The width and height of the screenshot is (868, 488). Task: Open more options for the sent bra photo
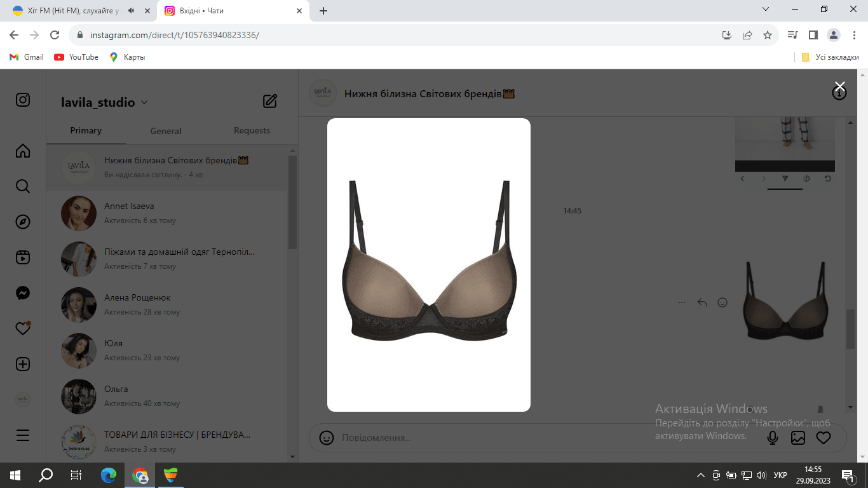click(x=682, y=302)
